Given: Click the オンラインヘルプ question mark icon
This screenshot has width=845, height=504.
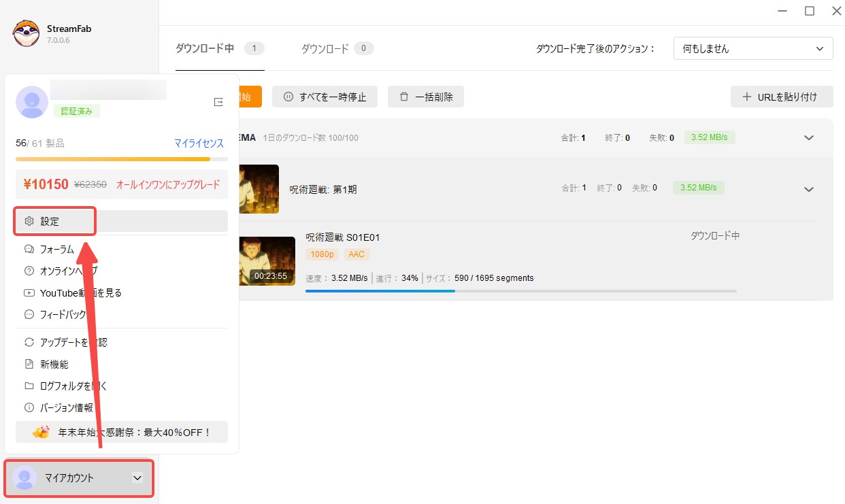Looking at the screenshot, I should click(x=29, y=271).
